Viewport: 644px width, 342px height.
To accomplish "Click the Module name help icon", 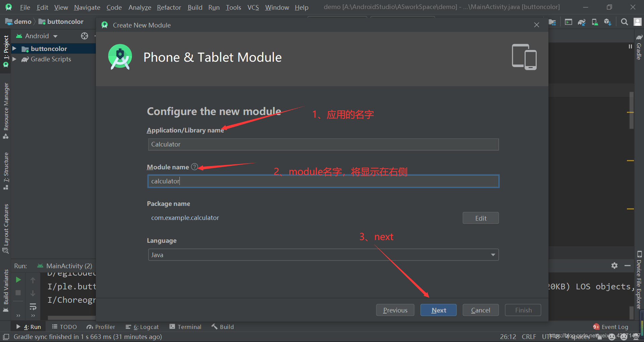I will point(195,167).
